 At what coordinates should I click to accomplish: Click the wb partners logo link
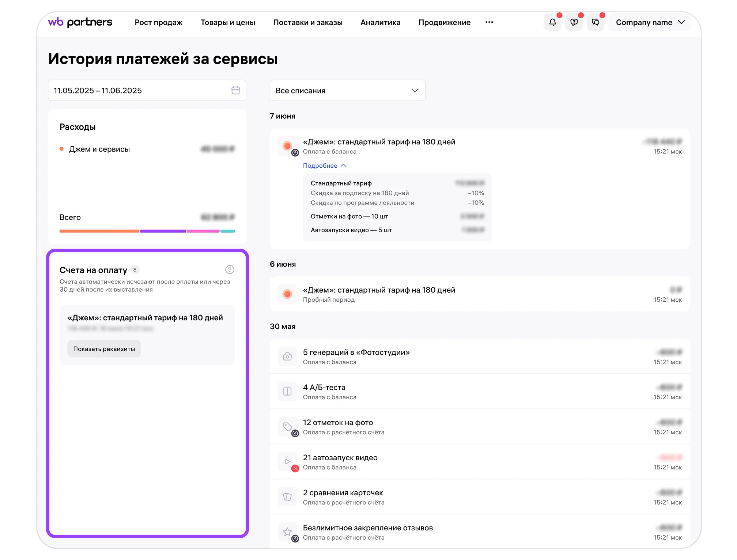point(80,22)
